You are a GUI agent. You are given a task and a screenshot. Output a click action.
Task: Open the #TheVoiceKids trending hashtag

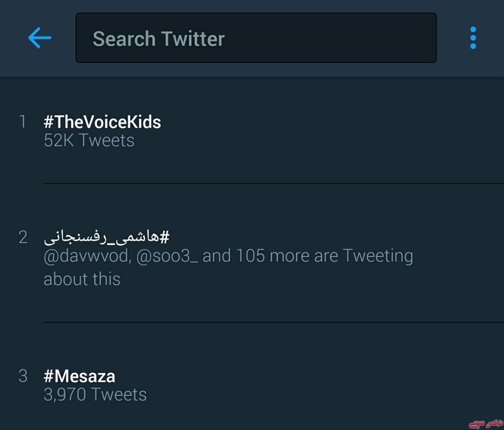click(102, 122)
